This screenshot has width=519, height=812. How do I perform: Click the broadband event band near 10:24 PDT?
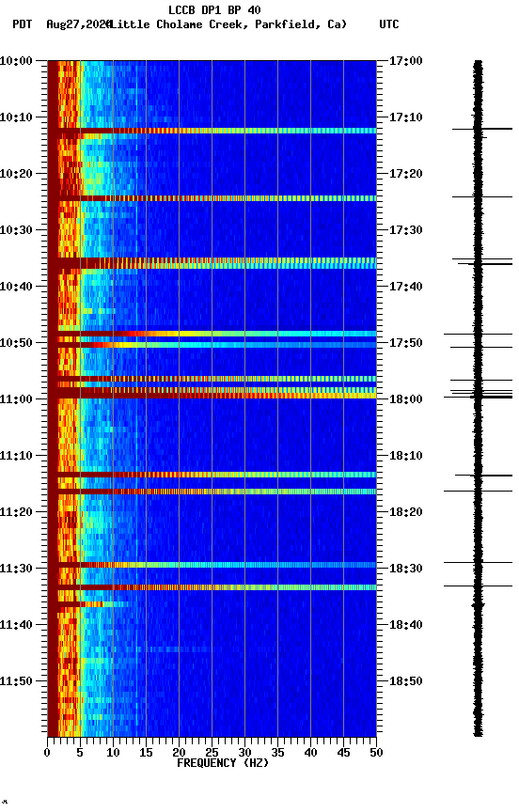tap(212, 198)
